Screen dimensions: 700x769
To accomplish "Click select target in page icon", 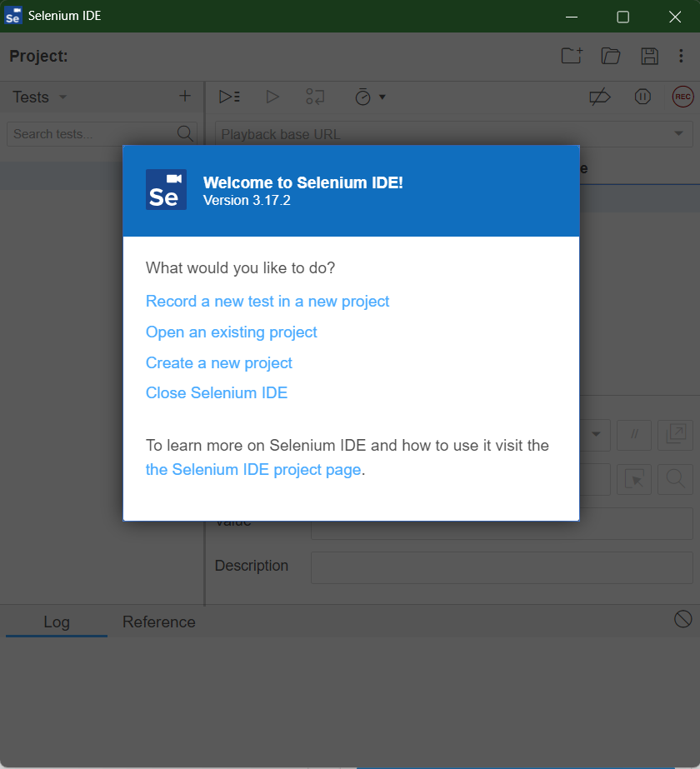I will (634, 479).
